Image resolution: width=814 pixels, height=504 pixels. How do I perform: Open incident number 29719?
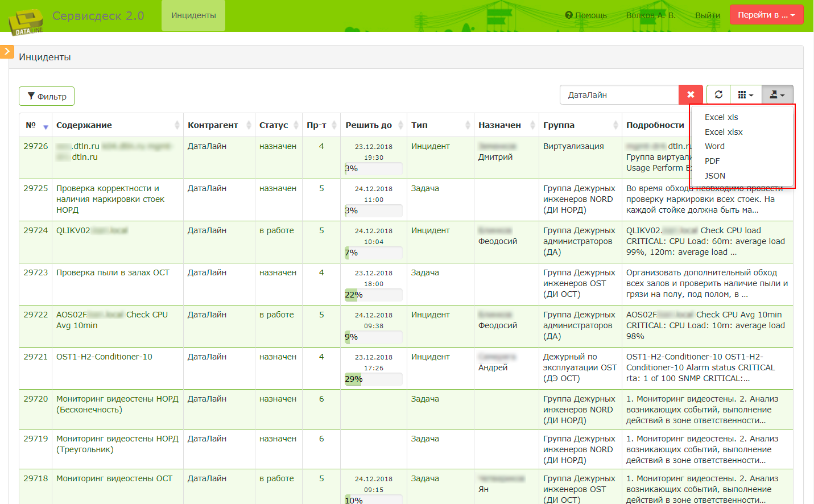point(36,439)
